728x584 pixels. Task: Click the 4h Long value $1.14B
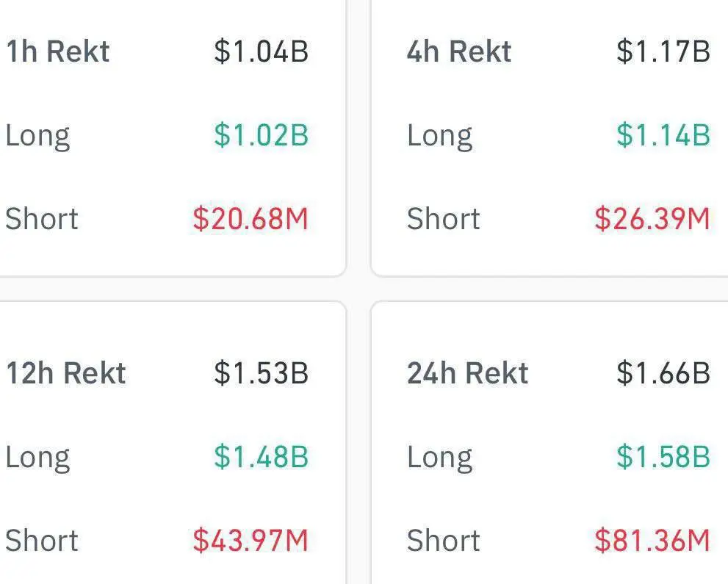point(663,135)
